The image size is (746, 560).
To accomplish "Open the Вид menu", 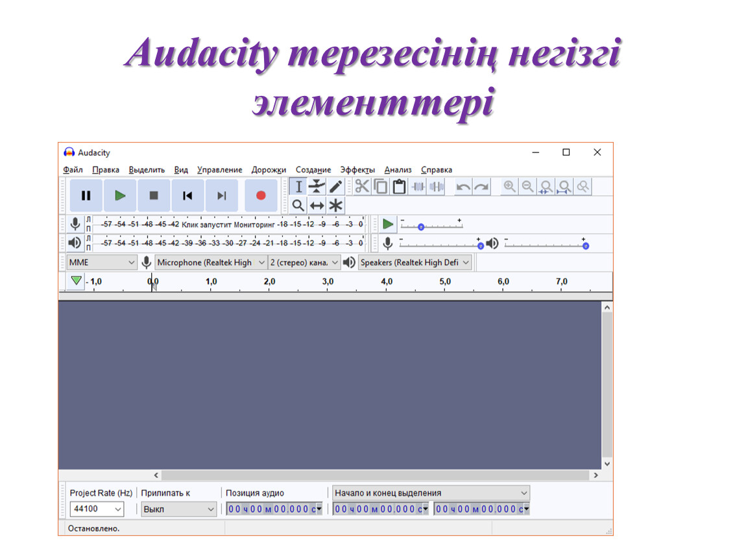I will (x=181, y=170).
